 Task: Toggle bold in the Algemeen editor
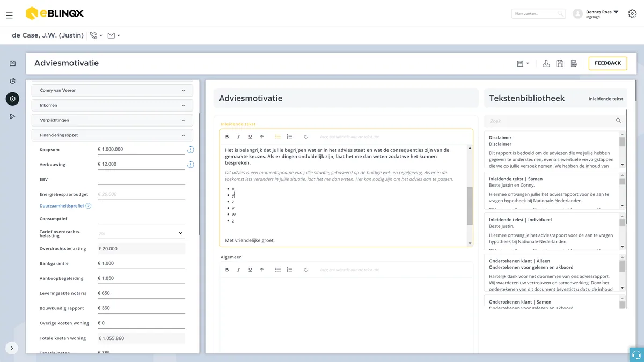227,270
